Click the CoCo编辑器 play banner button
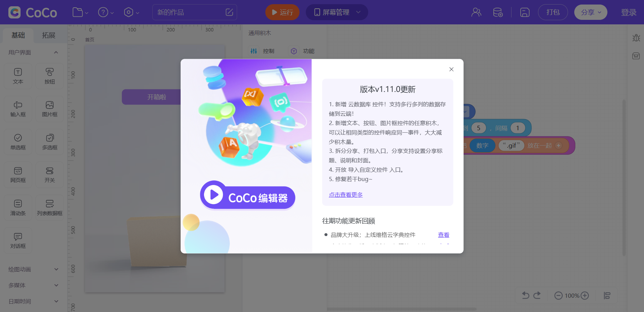This screenshot has width=644, height=312. pyautogui.click(x=248, y=195)
